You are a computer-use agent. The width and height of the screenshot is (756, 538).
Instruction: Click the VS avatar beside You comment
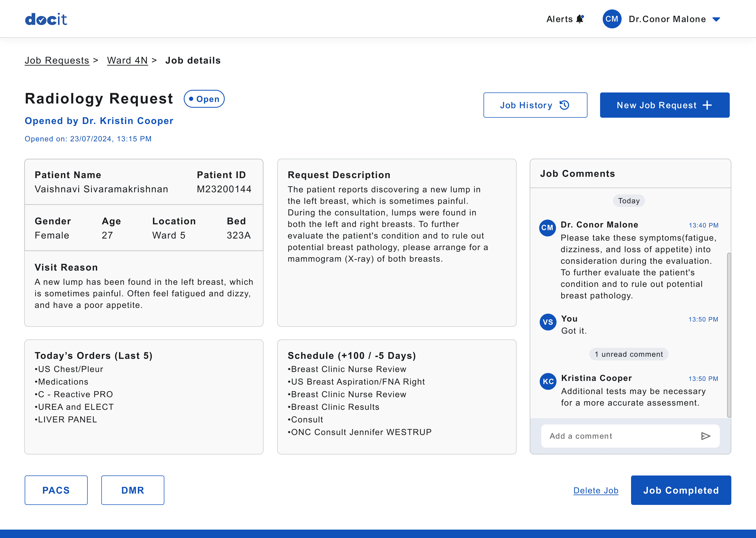click(x=548, y=322)
